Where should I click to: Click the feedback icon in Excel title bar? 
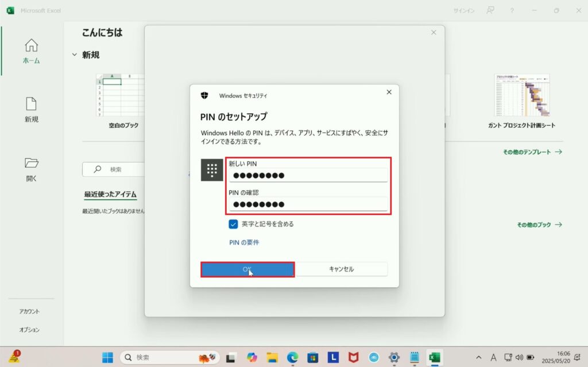coord(490,10)
